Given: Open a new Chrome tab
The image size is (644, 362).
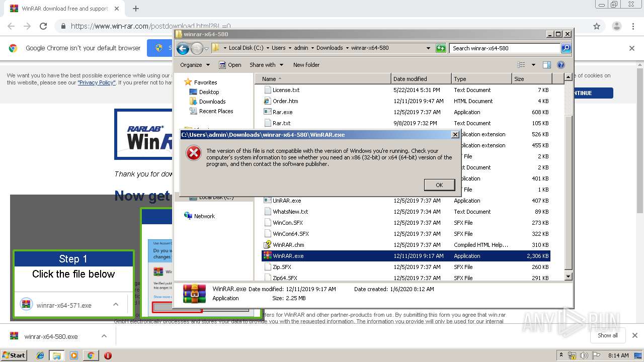Looking at the screenshot, I should 135,9.
